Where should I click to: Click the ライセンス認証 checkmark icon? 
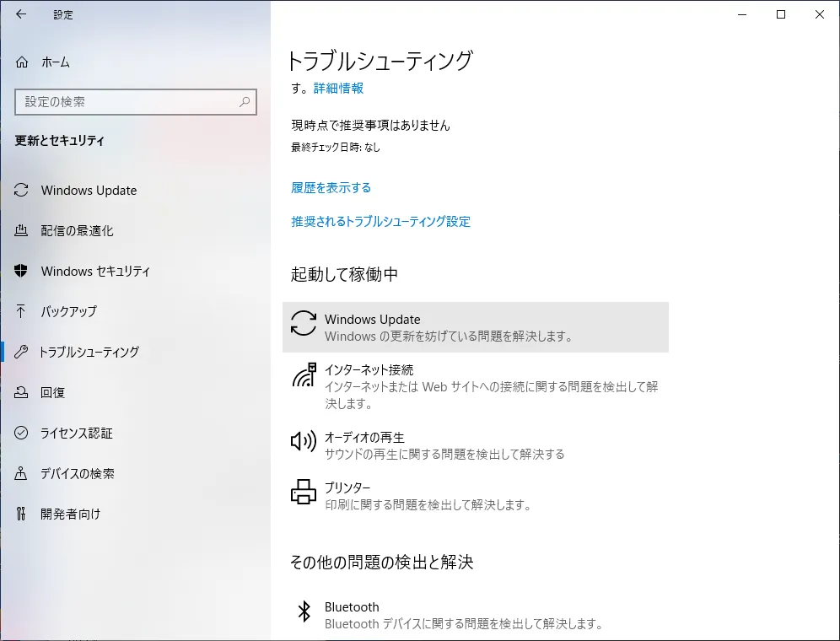tap(21, 433)
